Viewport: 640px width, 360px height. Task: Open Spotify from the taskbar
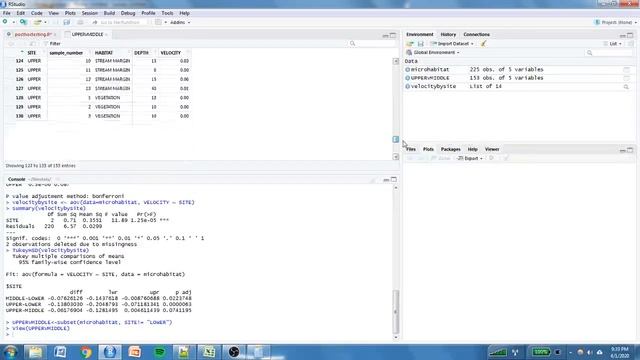point(160,352)
